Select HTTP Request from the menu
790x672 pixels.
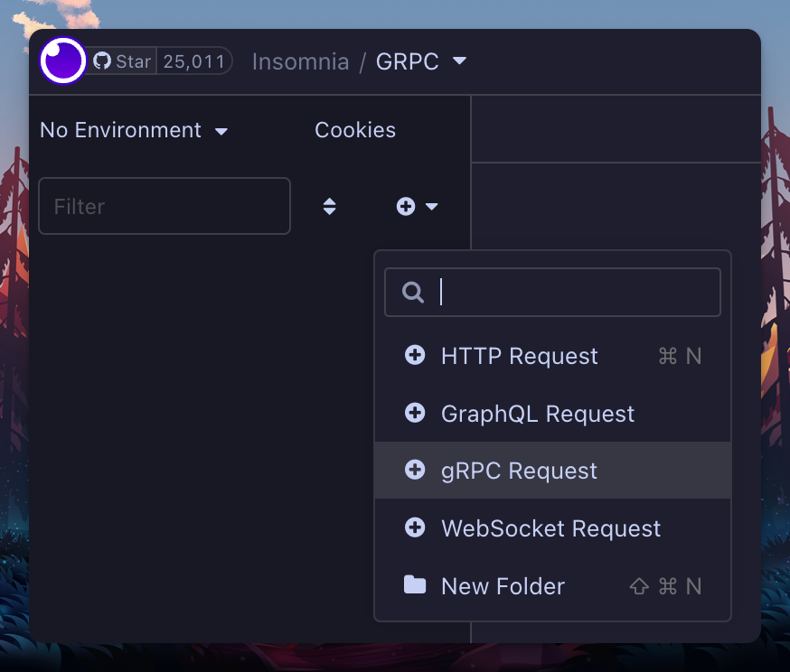(x=519, y=355)
